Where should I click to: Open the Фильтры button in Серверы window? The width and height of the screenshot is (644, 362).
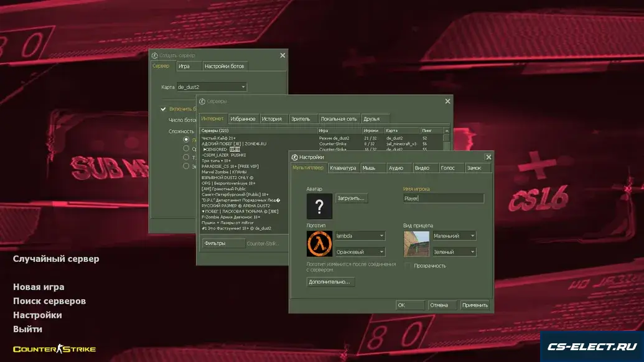[223, 243]
